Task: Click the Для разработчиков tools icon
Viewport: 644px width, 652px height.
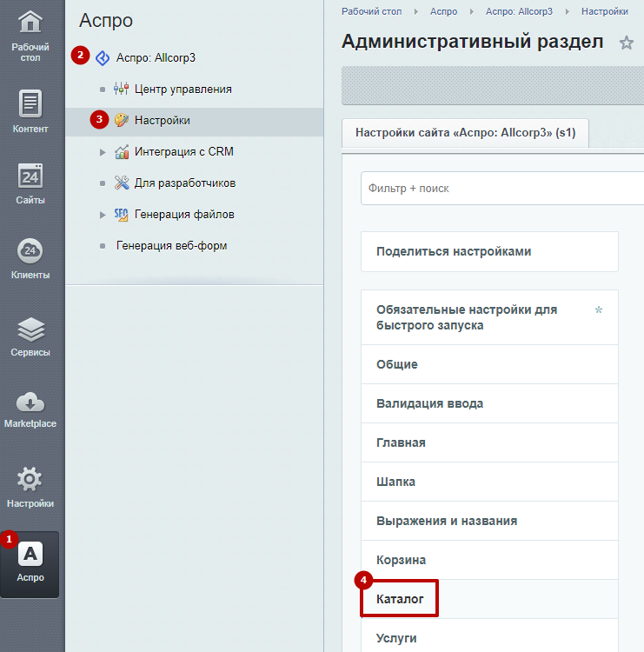Action: pos(122,183)
